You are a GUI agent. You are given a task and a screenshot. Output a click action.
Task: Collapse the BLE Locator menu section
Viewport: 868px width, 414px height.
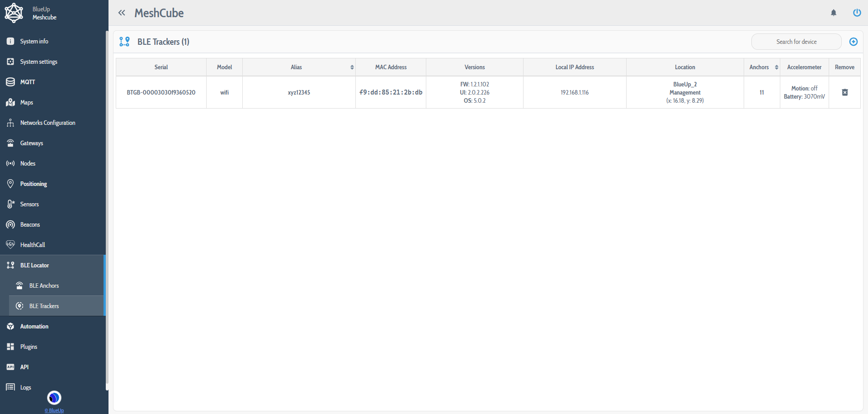[x=34, y=265]
